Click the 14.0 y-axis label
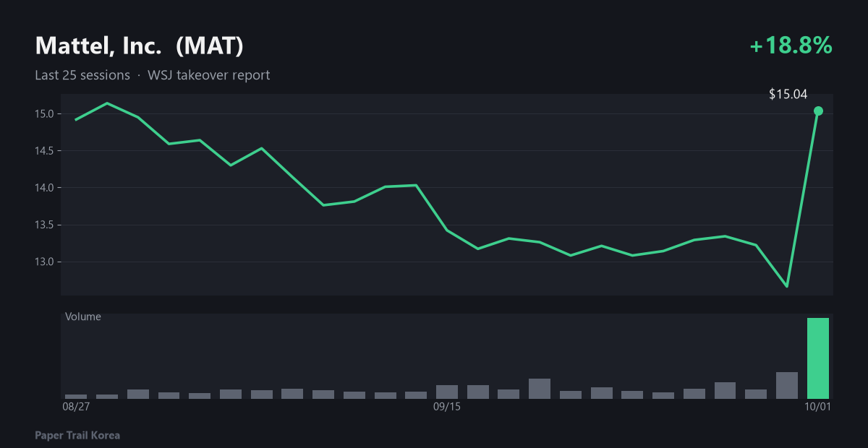The width and height of the screenshot is (868, 448). [44, 187]
